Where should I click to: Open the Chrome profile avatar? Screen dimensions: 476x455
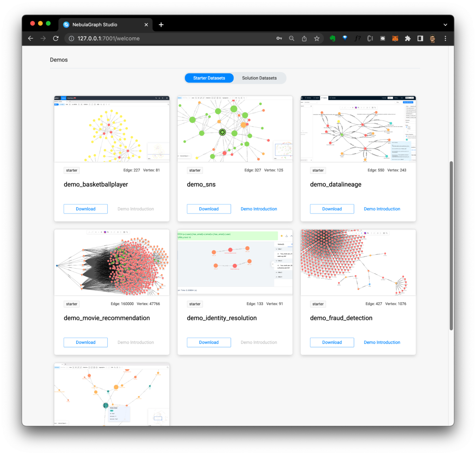pyautogui.click(x=432, y=38)
